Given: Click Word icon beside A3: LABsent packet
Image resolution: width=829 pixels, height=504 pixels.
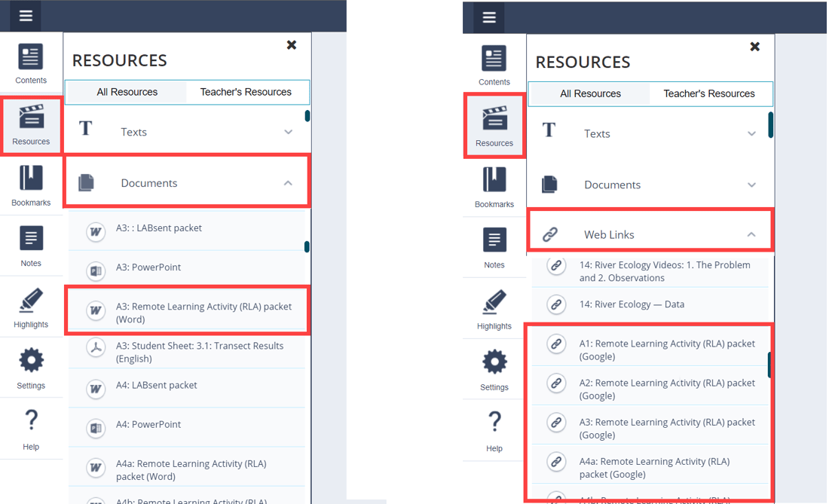Looking at the screenshot, I should [96, 231].
